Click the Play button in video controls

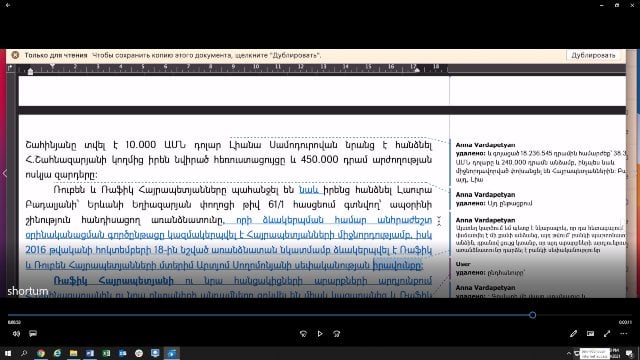pyautogui.click(x=320, y=333)
